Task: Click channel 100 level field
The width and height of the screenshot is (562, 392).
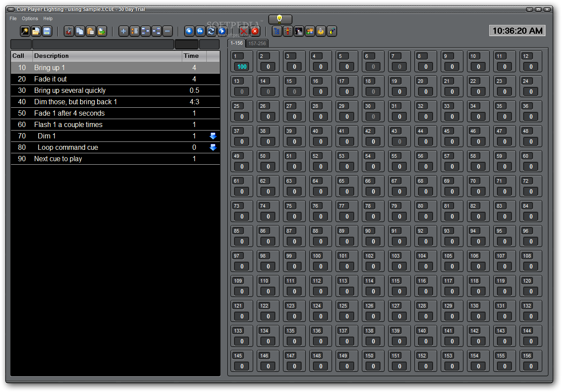Action: pos(321,266)
